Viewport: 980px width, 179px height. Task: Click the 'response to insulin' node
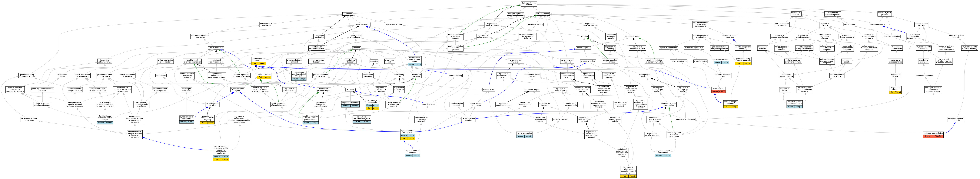(784, 90)
